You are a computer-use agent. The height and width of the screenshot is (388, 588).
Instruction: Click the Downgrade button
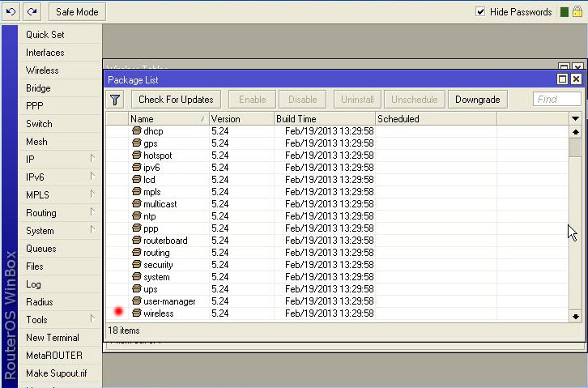click(x=477, y=100)
